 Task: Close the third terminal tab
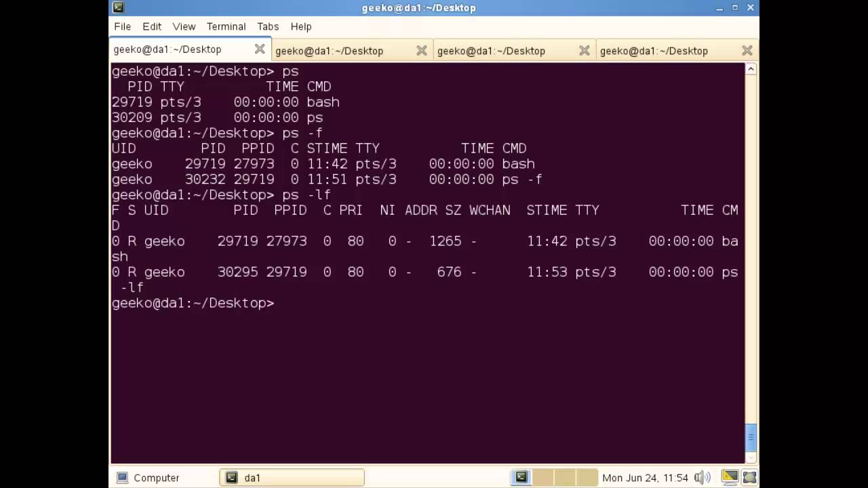[585, 51]
